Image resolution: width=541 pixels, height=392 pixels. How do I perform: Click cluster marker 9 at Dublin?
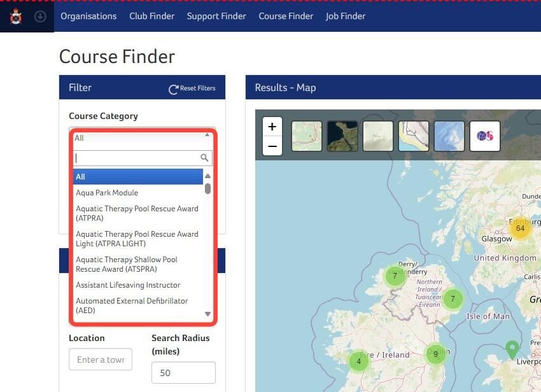coord(435,354)
